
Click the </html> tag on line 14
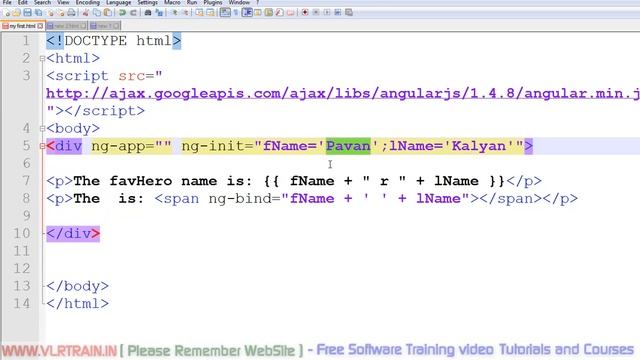click(x=78, y=304)
